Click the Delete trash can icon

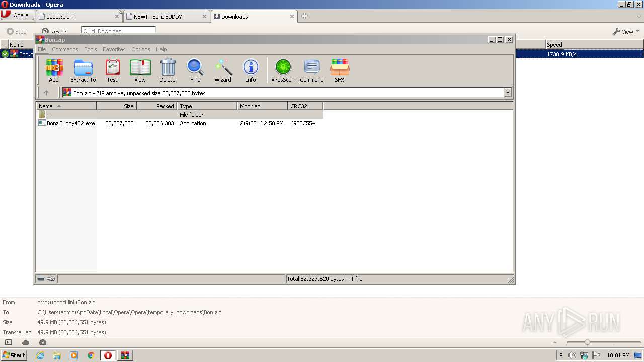tap(168, 70)
